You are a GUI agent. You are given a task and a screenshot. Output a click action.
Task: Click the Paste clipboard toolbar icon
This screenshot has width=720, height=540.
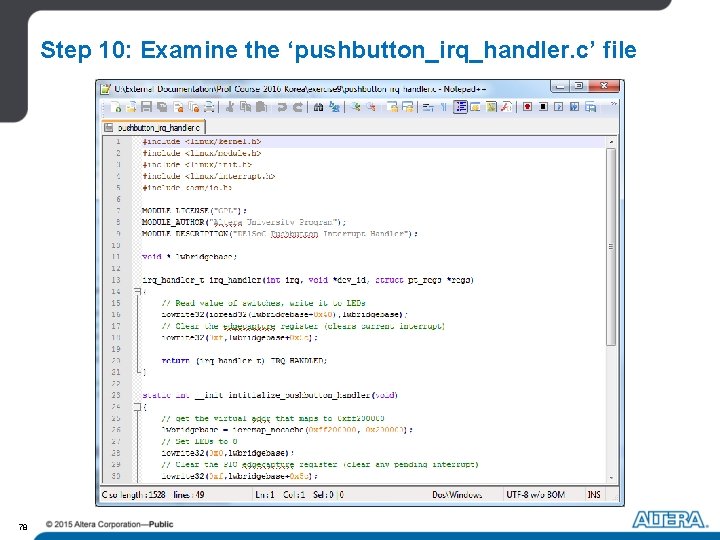tap(261, 107)
